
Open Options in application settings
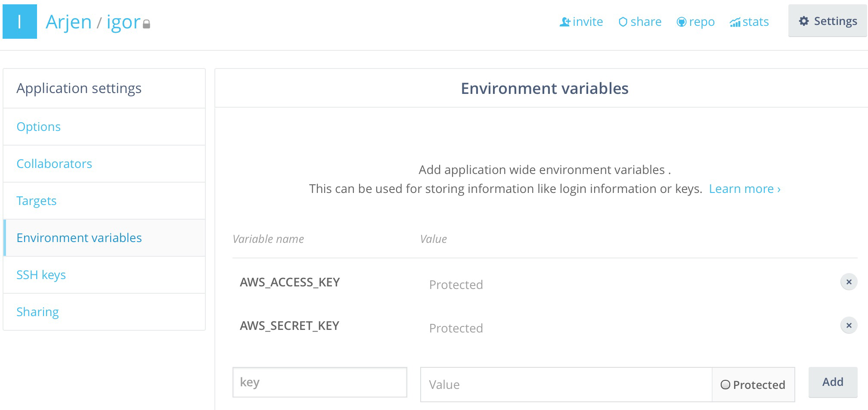[x=104, y=127]
